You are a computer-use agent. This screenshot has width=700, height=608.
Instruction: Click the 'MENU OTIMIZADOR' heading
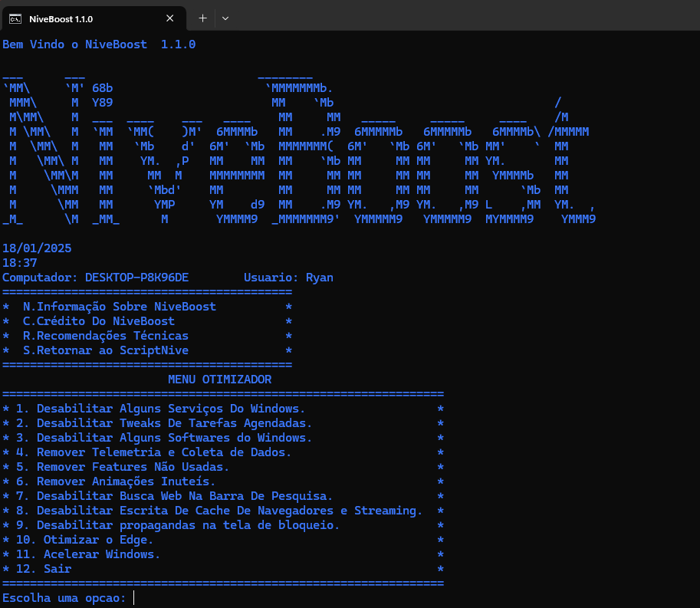click(219, 380)
